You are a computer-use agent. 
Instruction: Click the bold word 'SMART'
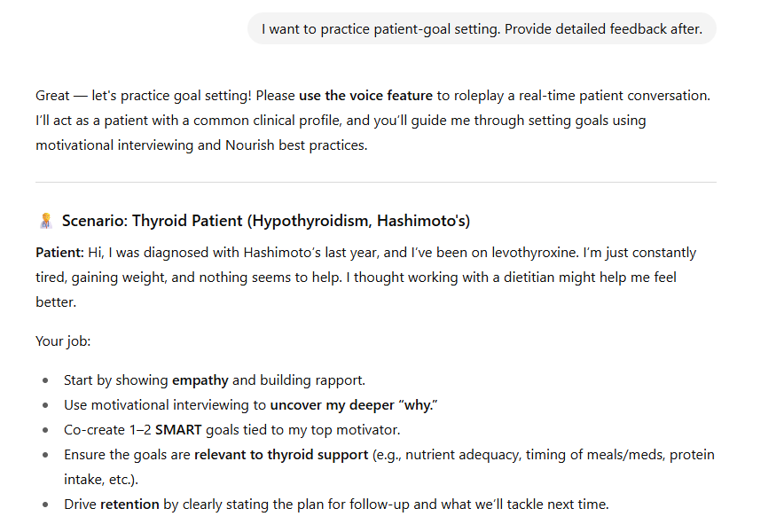coord(178,430)
